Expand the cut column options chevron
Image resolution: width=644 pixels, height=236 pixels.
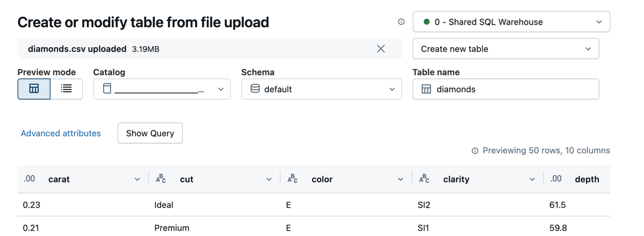click(269, 179)
